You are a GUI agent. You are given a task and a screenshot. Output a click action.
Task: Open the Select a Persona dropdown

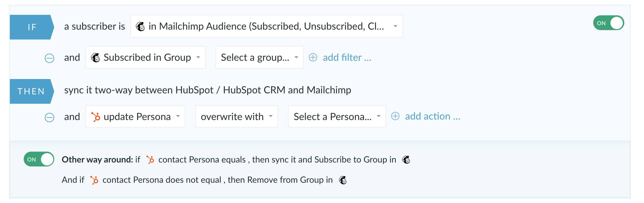point(337,117)
